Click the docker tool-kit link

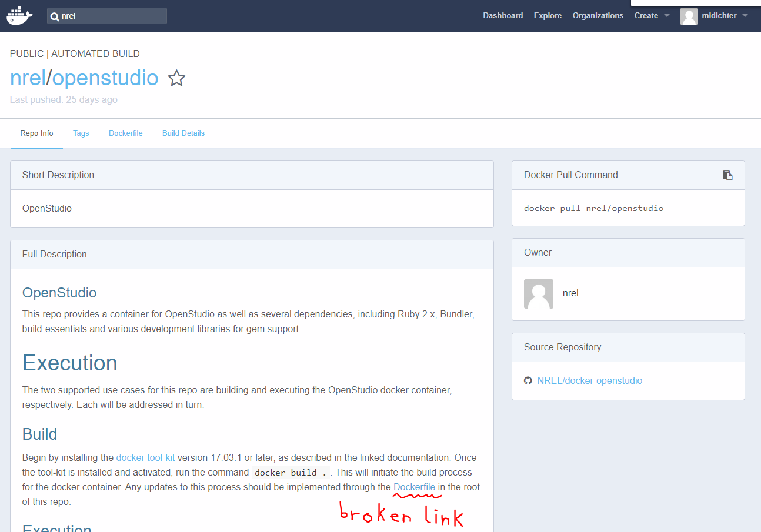(145, 457)
